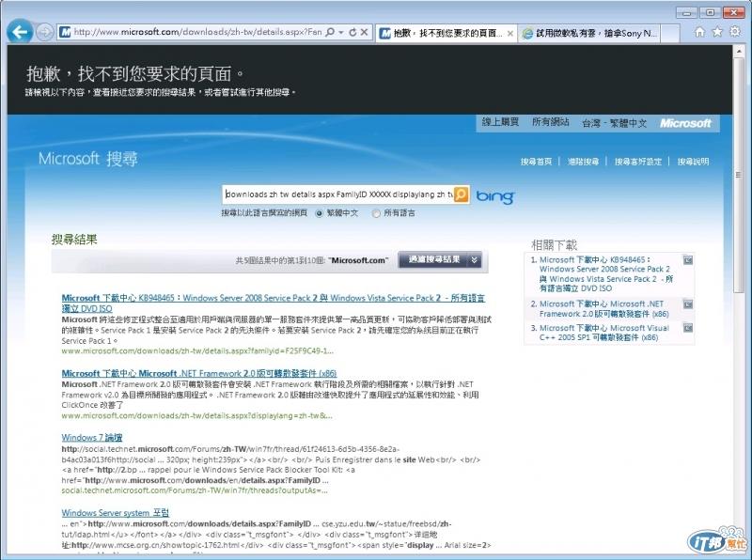This screenshot has height=560, width=752.
Task: Open the Windows Server system 포럼 result
Action: click(x=115, y=512)
